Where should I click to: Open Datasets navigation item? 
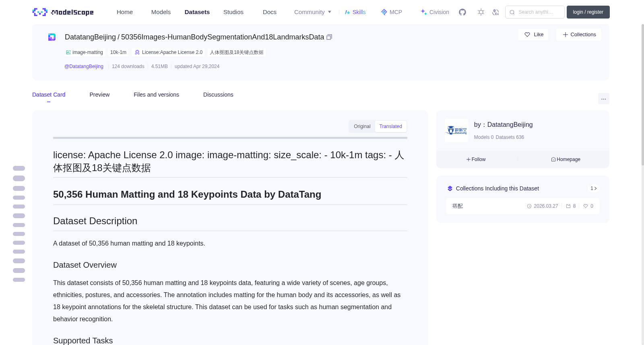[x=197, y=12]
